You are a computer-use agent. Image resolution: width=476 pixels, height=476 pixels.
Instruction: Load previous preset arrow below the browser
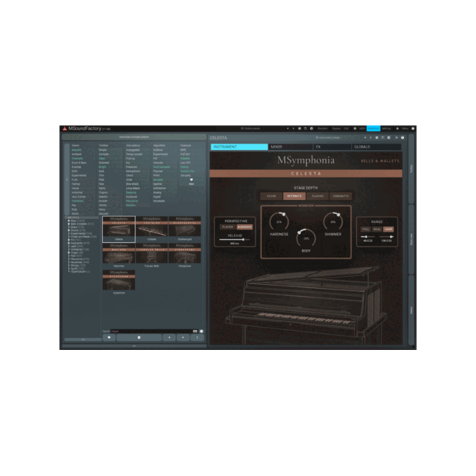pos(169,337)
